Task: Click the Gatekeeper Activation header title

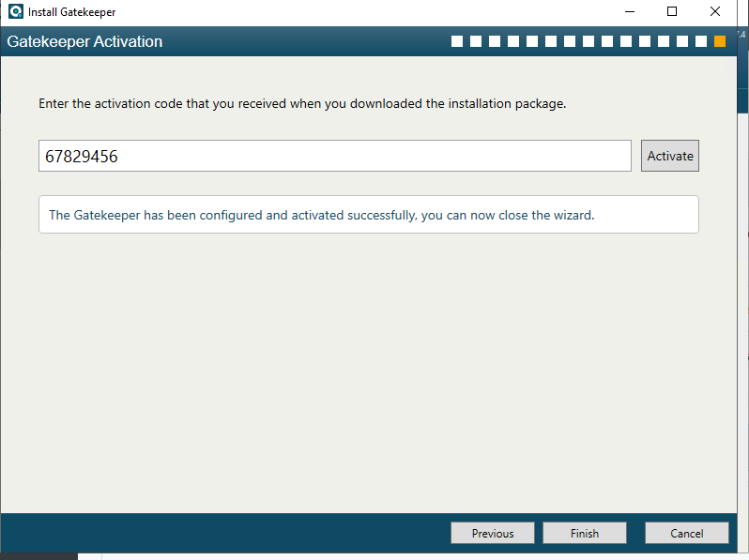Action: point(84,41)
